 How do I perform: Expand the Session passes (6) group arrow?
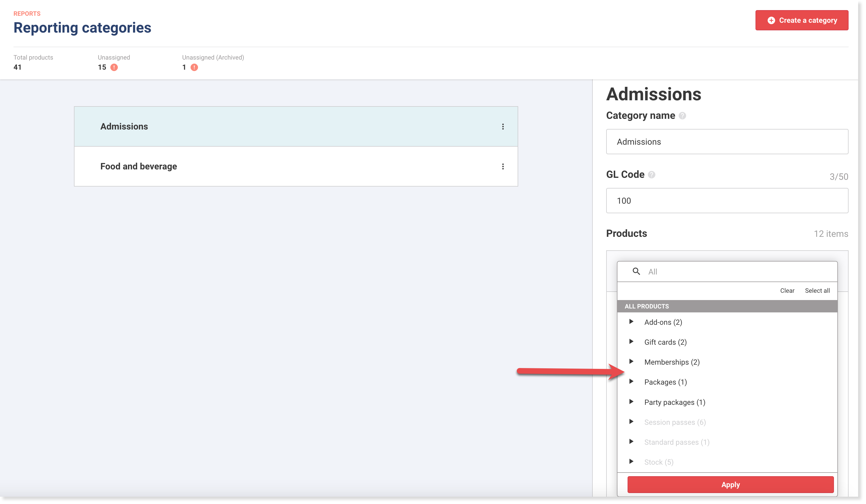pos(631,422)
